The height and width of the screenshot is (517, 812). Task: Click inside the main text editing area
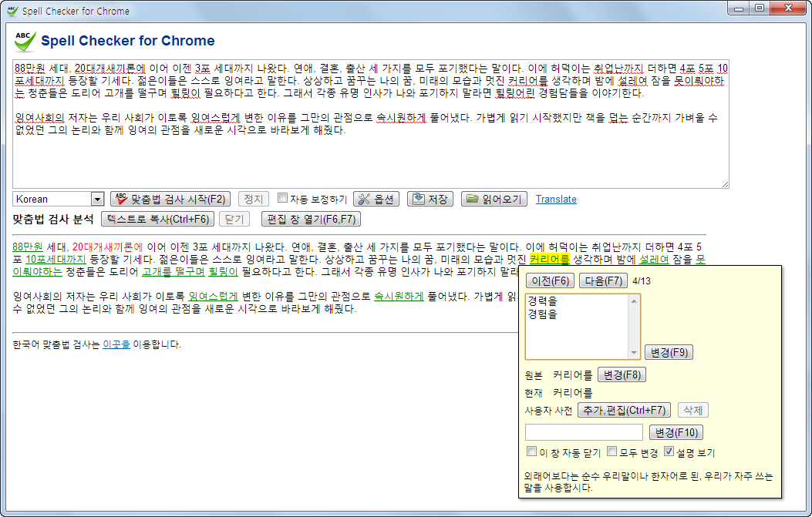point(371,124)
